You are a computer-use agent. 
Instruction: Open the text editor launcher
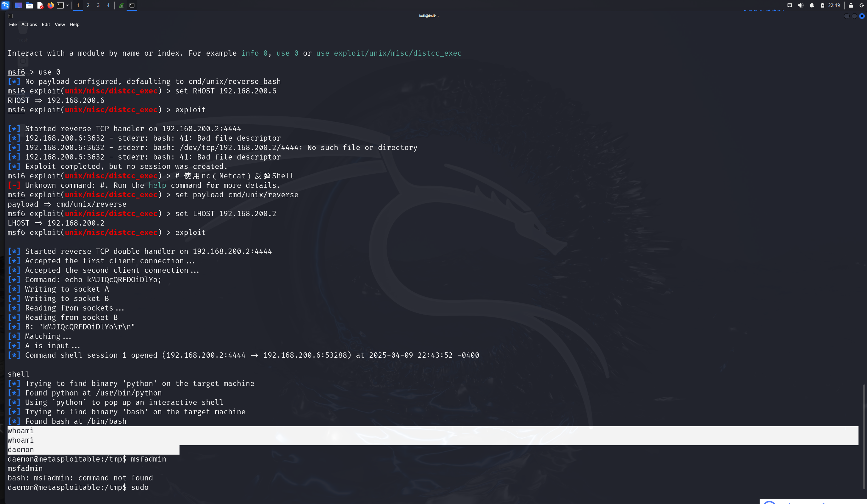coord(40,5)
